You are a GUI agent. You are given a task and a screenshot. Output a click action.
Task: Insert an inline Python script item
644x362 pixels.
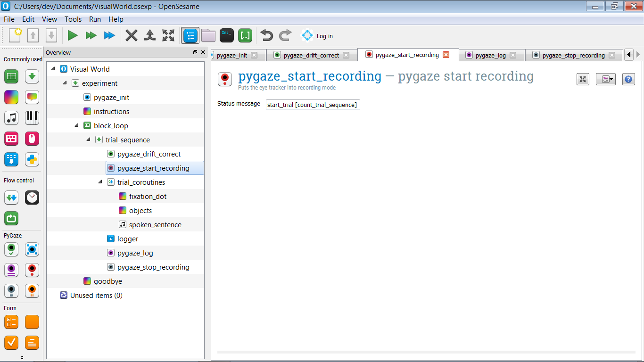(31, 159)
